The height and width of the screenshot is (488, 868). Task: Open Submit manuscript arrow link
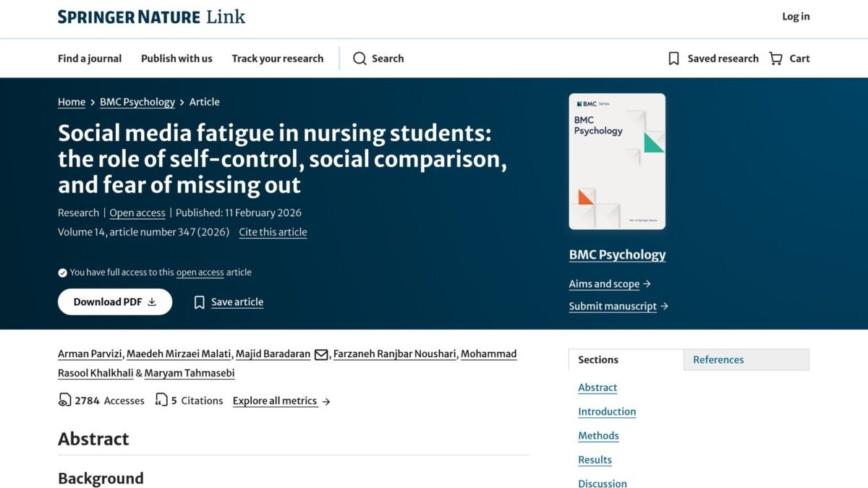point(618,307)
